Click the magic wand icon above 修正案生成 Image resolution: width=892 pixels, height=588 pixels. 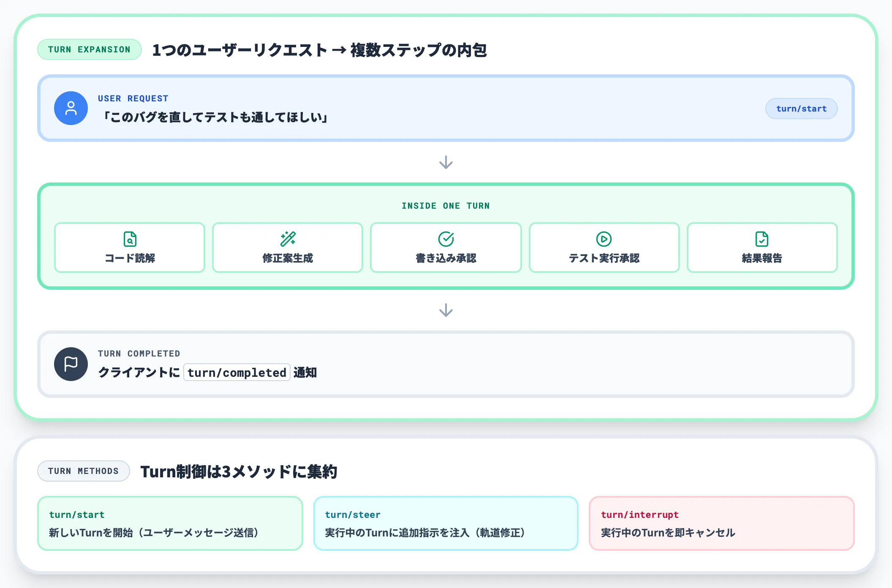[x=288, y=239]
